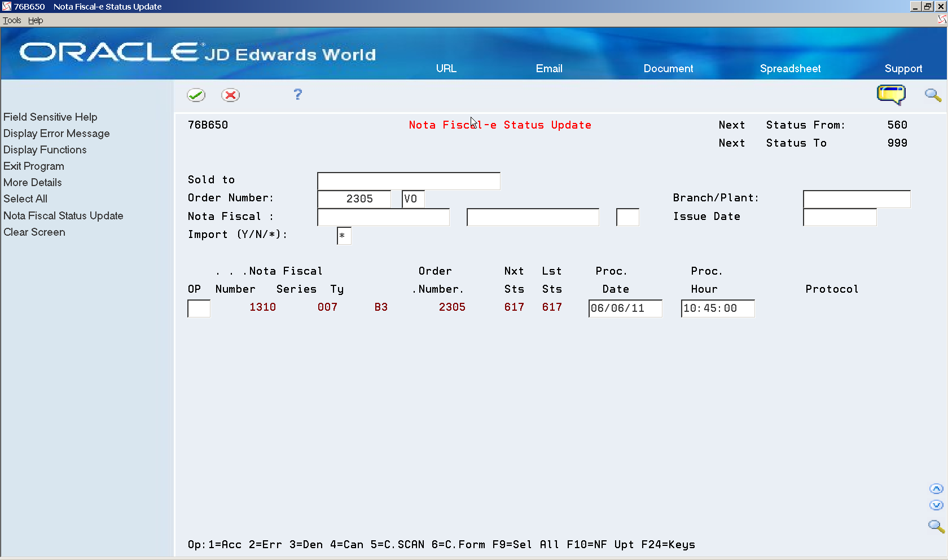Screen dimensions: 948x560
Task: Click order number 2305 in the grid row
Action: coord(452,307)
